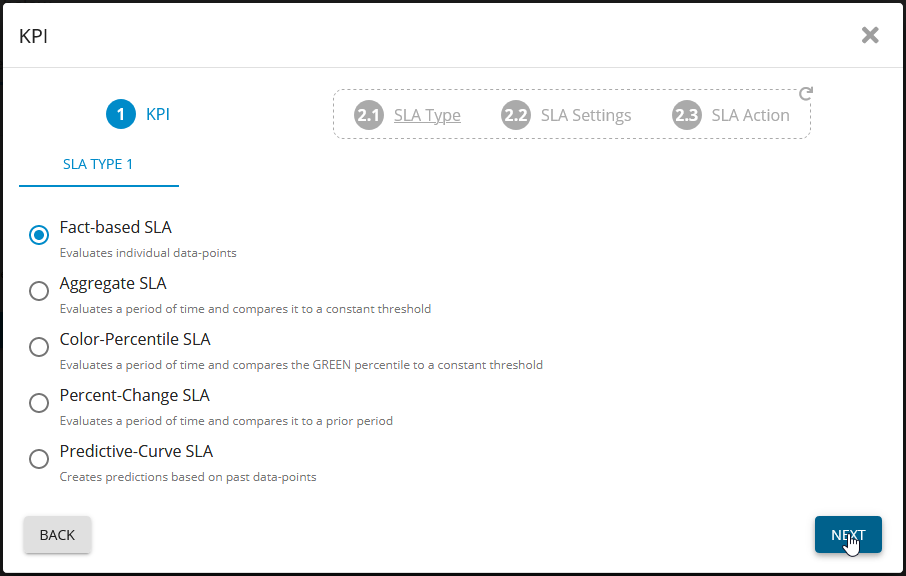Click the 2.1 step number badge

[369, 115]
